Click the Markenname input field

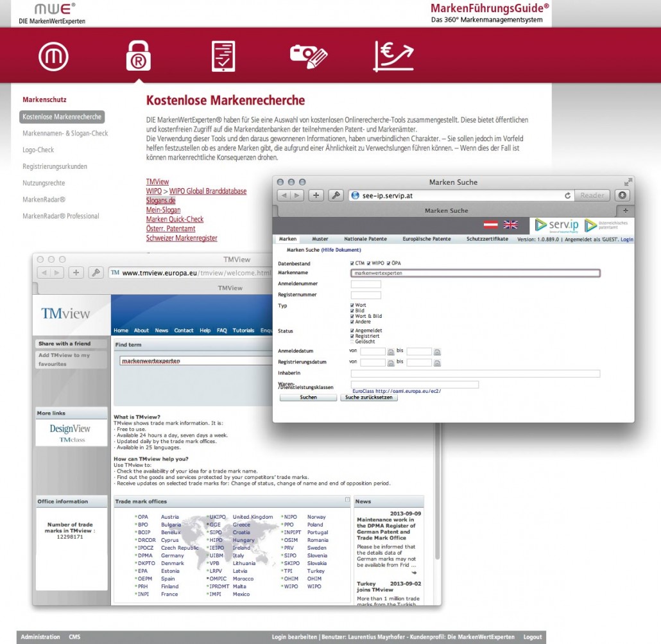click(x=475, y=273)
